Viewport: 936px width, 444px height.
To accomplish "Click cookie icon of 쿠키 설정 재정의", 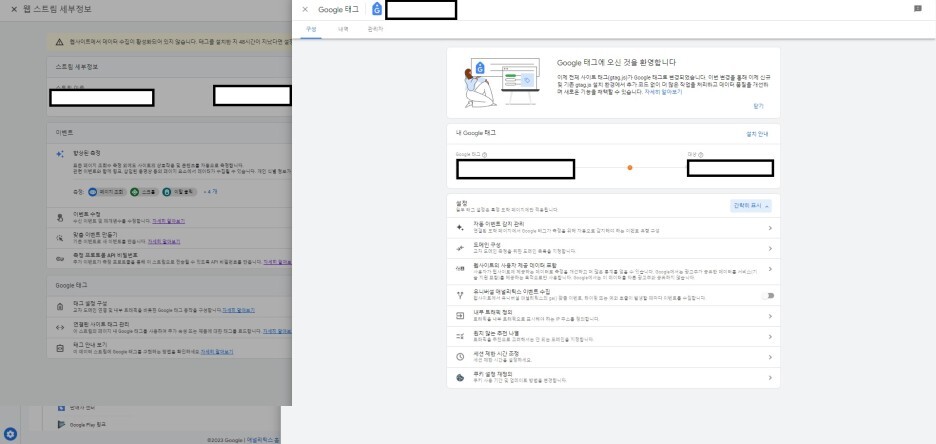I will click(460, 377).
